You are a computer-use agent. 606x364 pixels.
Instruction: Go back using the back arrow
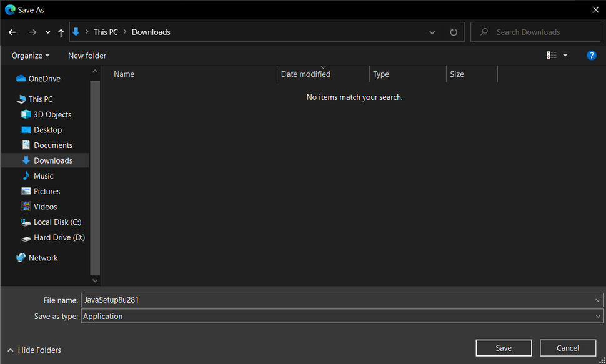tap(12, 32)
